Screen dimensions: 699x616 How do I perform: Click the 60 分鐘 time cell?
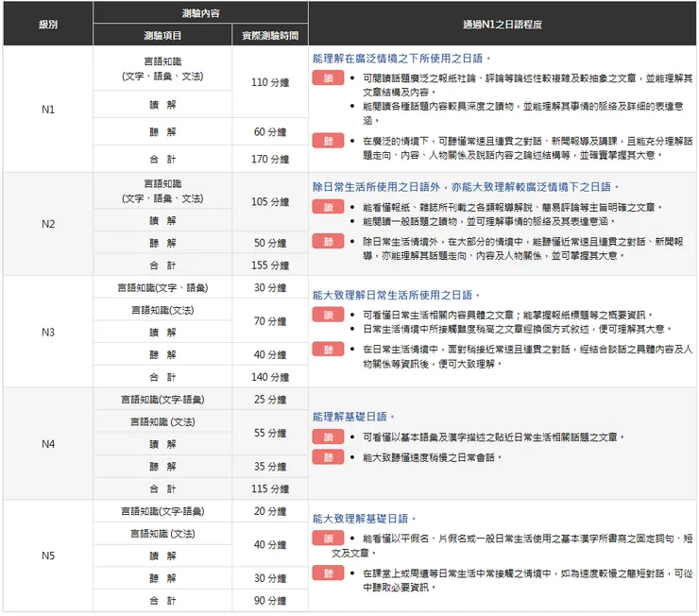click(x=270, y=132)
